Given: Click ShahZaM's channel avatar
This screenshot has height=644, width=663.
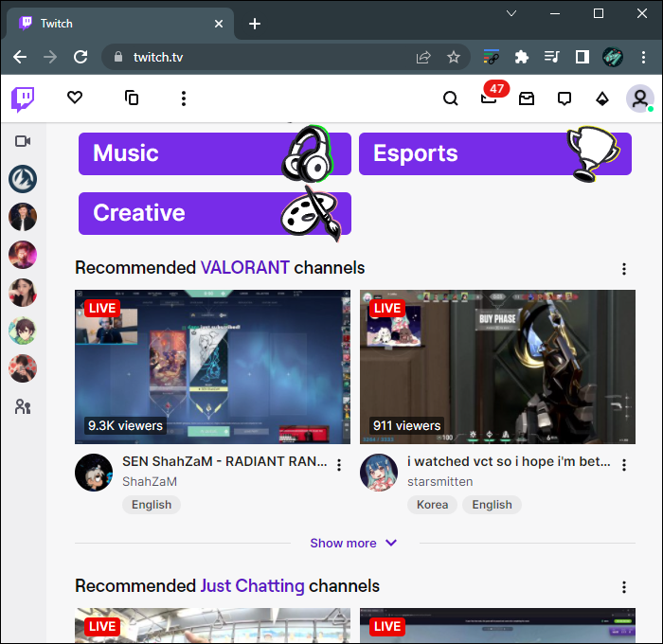Looking at the screenshot, I should (94, 473).
